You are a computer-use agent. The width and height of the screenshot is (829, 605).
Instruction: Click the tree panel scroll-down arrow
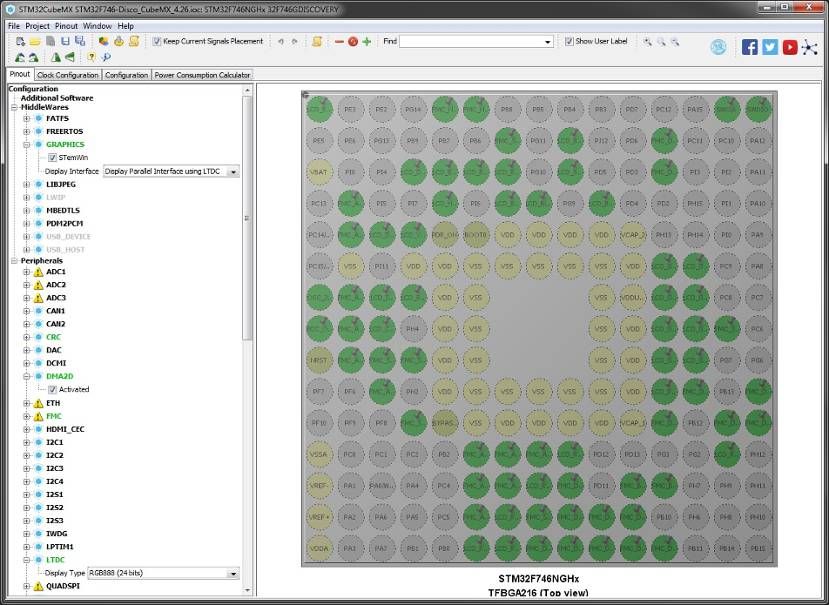[247, 590]
